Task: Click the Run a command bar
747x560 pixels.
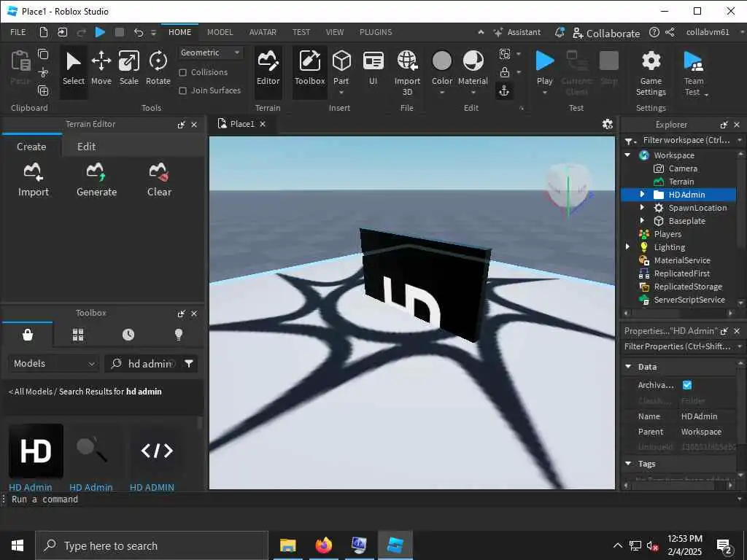Action: [x=371, y=499]
